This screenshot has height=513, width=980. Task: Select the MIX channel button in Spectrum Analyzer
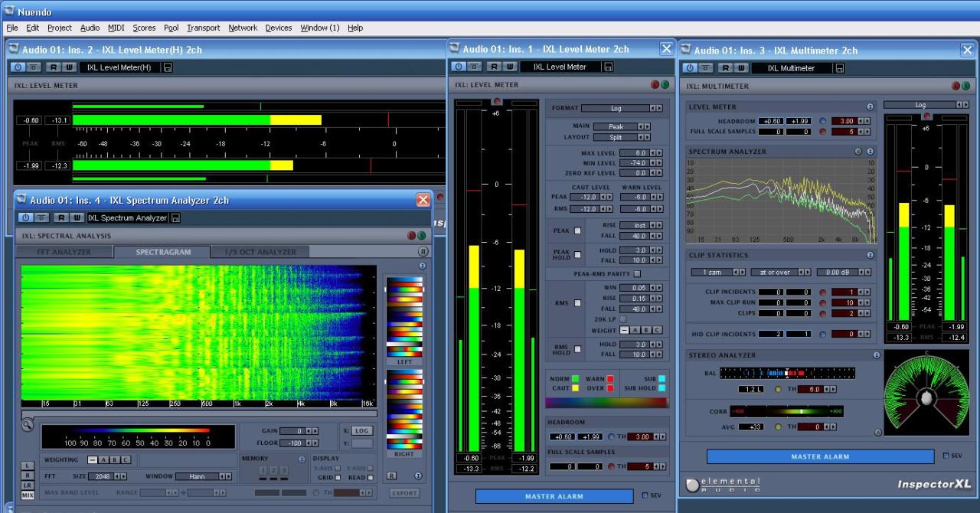(28, 495)
